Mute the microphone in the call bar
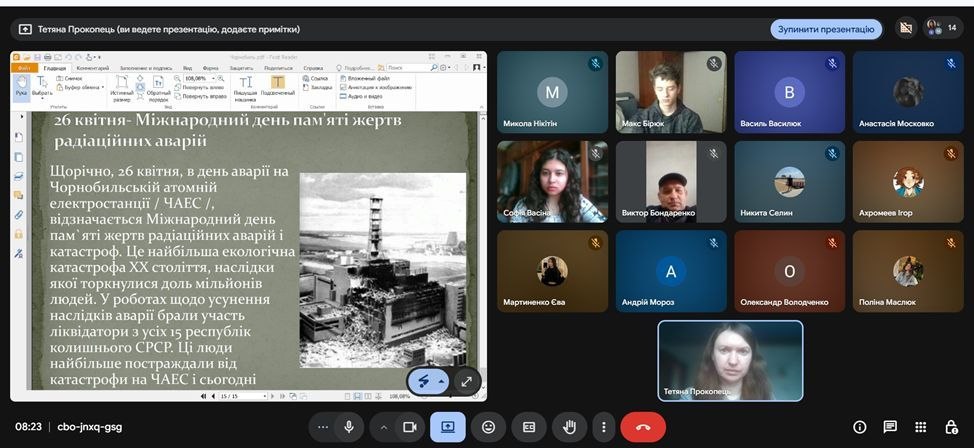Image resolution: width=974 pixels, height=448 pixels. point(348,427)
